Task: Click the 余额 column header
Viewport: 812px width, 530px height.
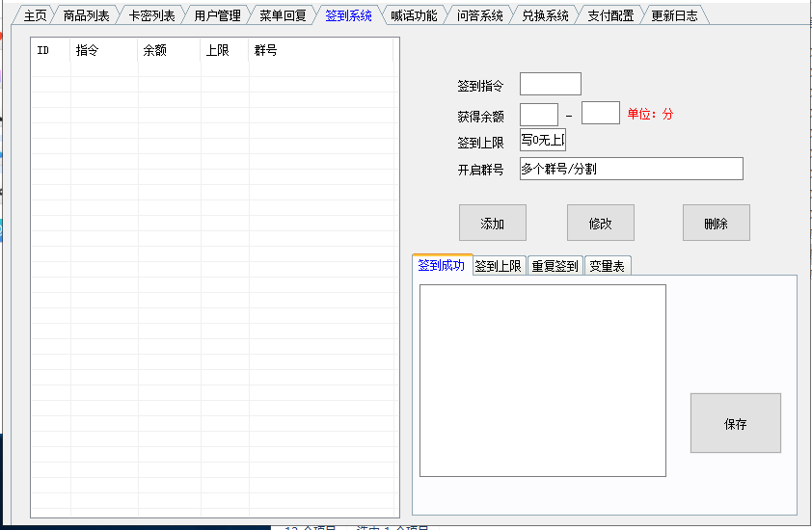Action: tap(170, 50)
